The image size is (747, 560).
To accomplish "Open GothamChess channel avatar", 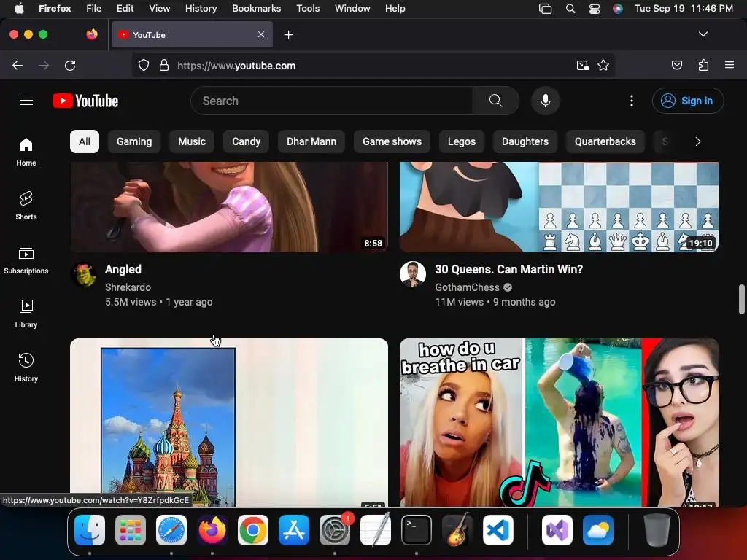I will click(413, 274).
